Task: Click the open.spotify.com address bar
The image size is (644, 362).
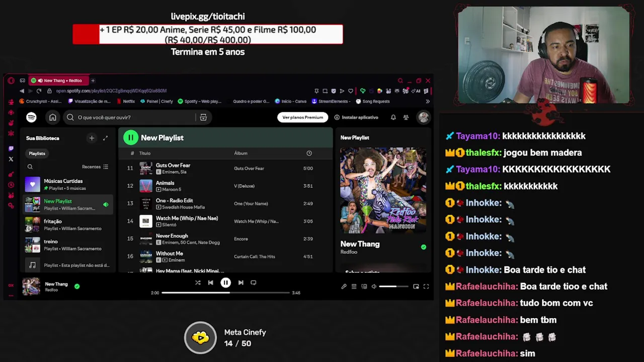Action: (111, 91)
